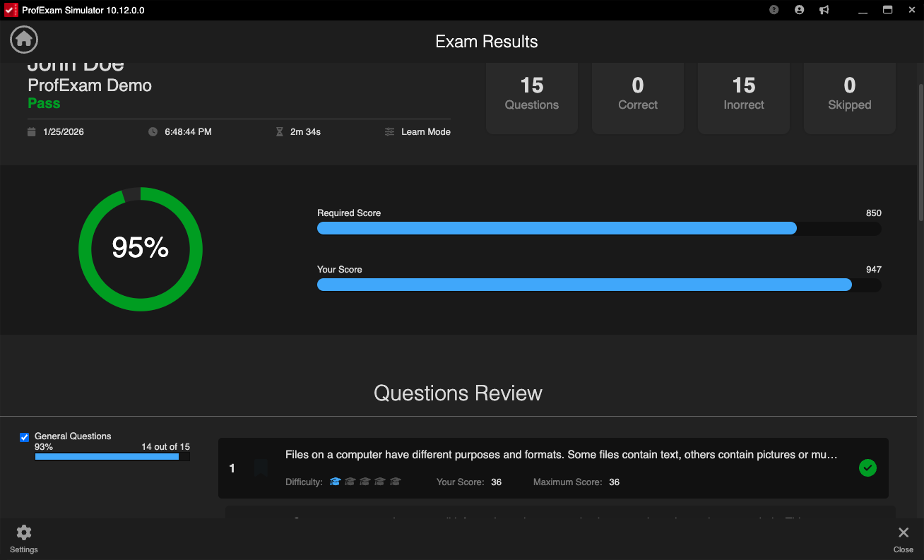Click the 6:48:44 PM time text
This screenshot has width=924, height=560.
tap(188, 132)
